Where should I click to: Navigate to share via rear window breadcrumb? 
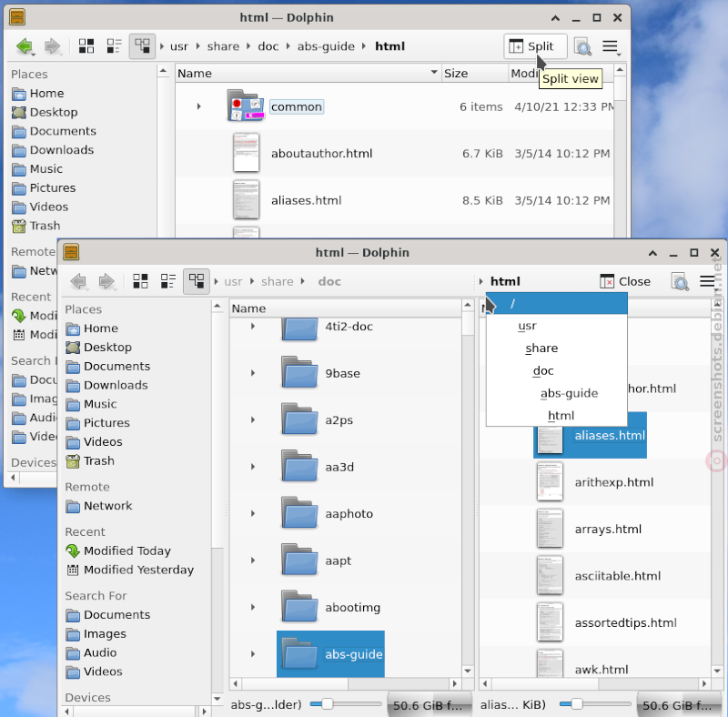point(223,46)
